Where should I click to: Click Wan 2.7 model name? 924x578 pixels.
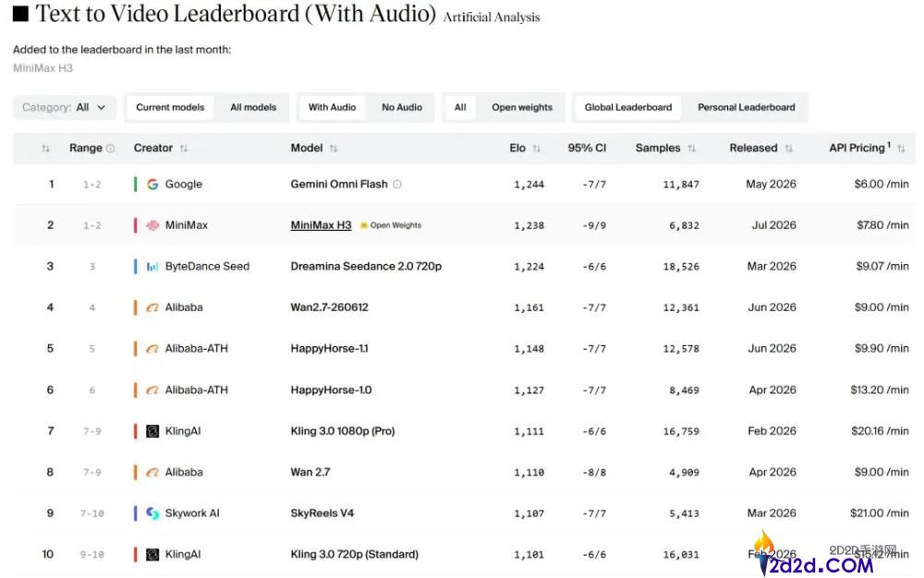(310, 472)
